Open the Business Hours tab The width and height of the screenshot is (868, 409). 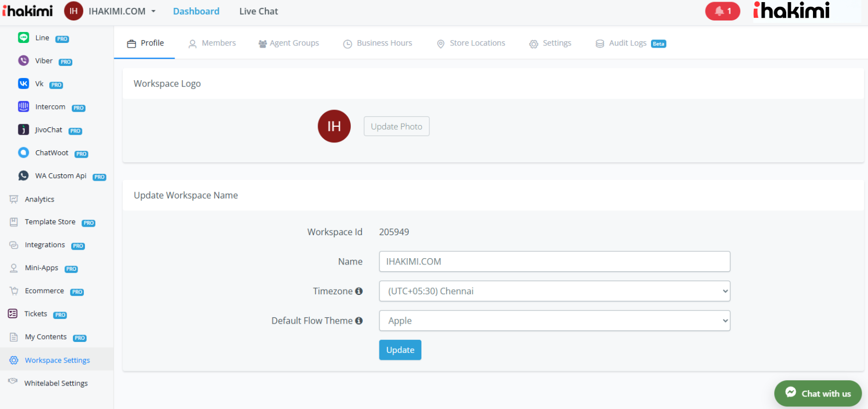coord(378,43)
